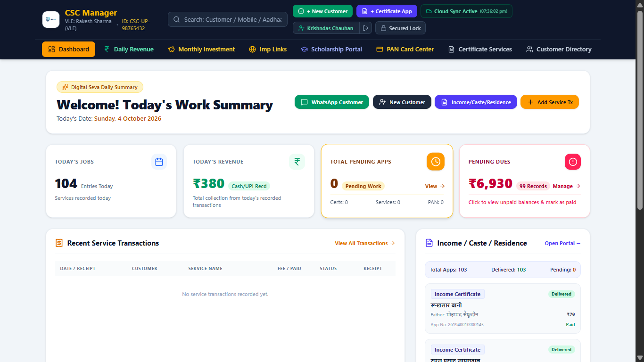The height and width of the screenshot is (362, 644).
Task: Focus the Customer / Mobile / Aadhaar search field
Action: [x=228, y=19]
